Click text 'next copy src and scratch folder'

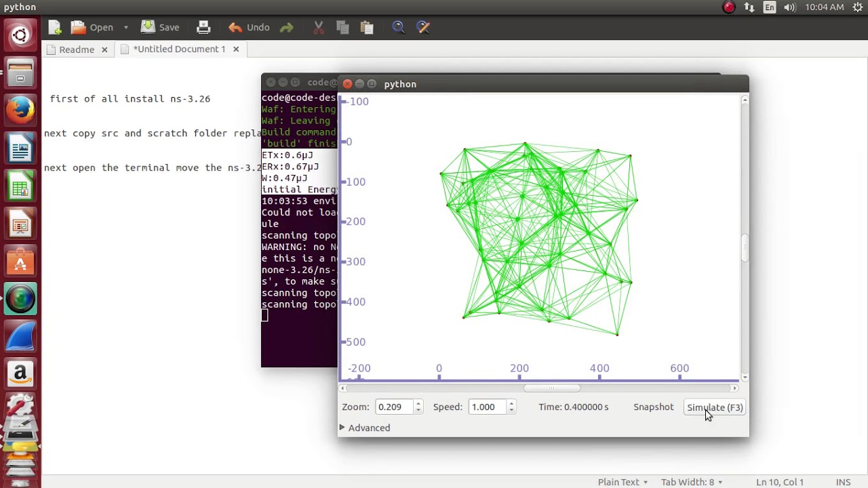point(138,133)
